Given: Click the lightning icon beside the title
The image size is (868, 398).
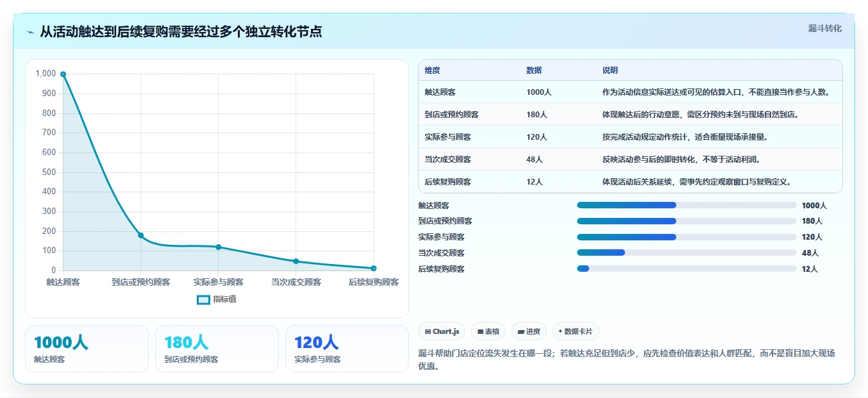Looking at the screenshot, I should pyautogui.click(x=31, y=31).
